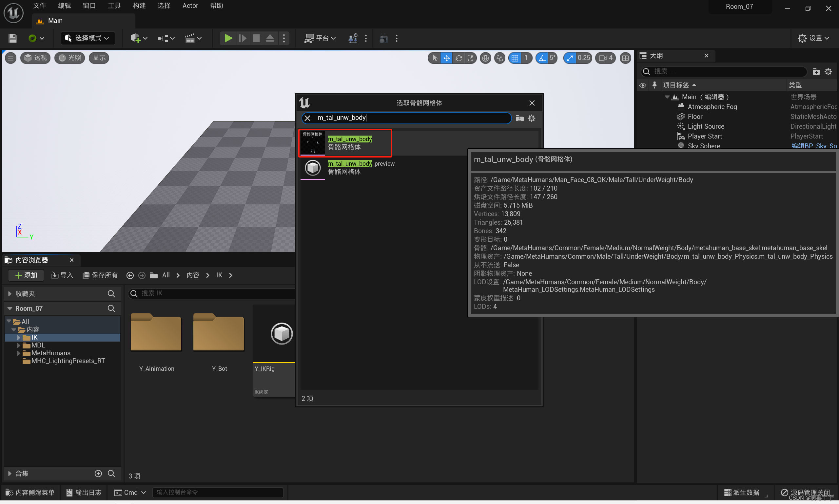
Task: Open the 构建 menu
Action: coord(139,6)
